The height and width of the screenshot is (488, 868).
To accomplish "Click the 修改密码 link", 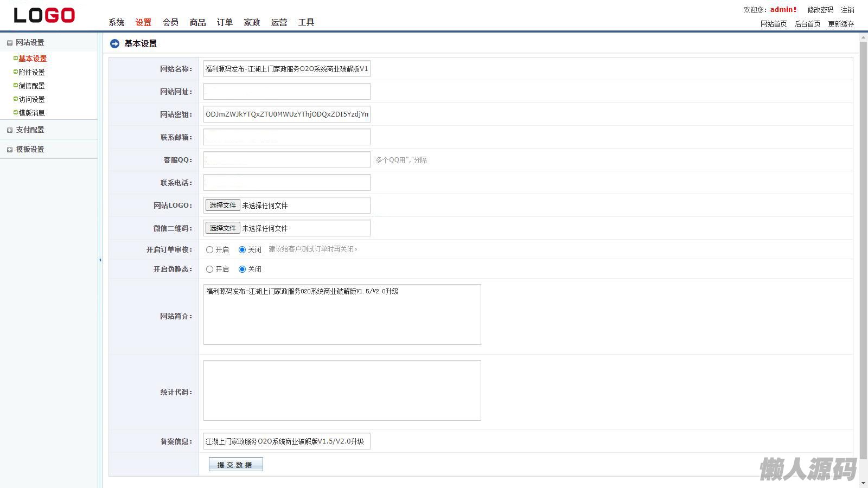I will (x=820, y=10).
